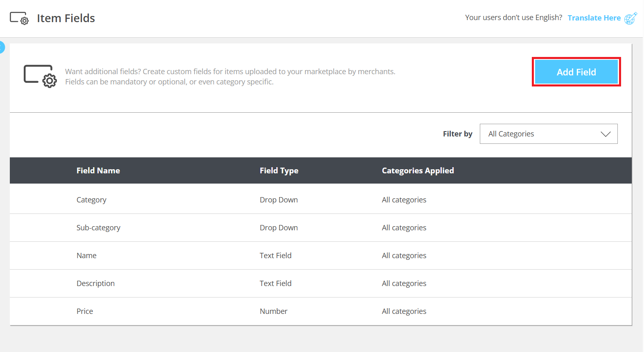Open the Translate Here link
Screen dimensions: 644x352
(594, 18)
